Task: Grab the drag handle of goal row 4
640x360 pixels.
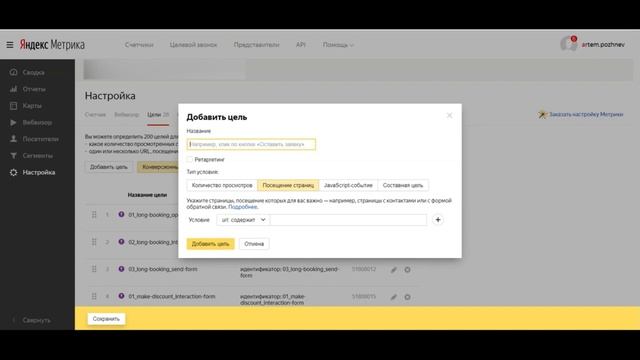Action: (94, 296)
